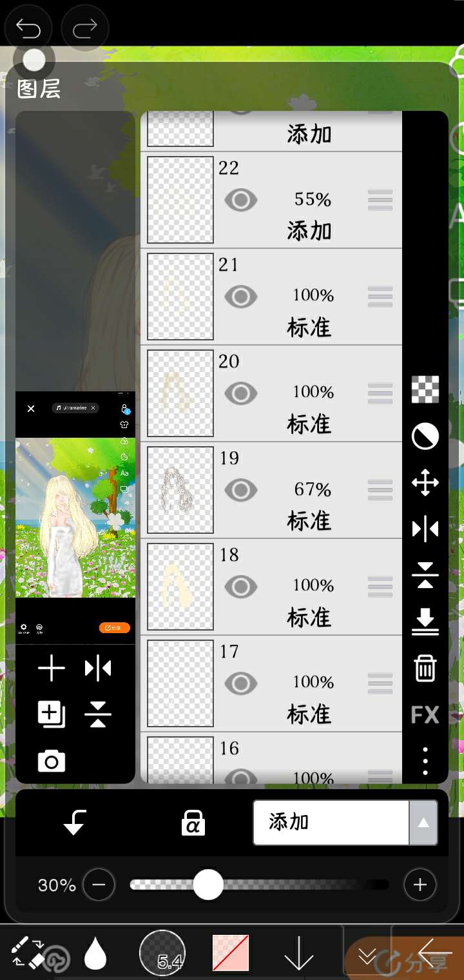Click the opacity slider handle
The width and height of the screenshot is (464, 980).
(x=208, y=885)
